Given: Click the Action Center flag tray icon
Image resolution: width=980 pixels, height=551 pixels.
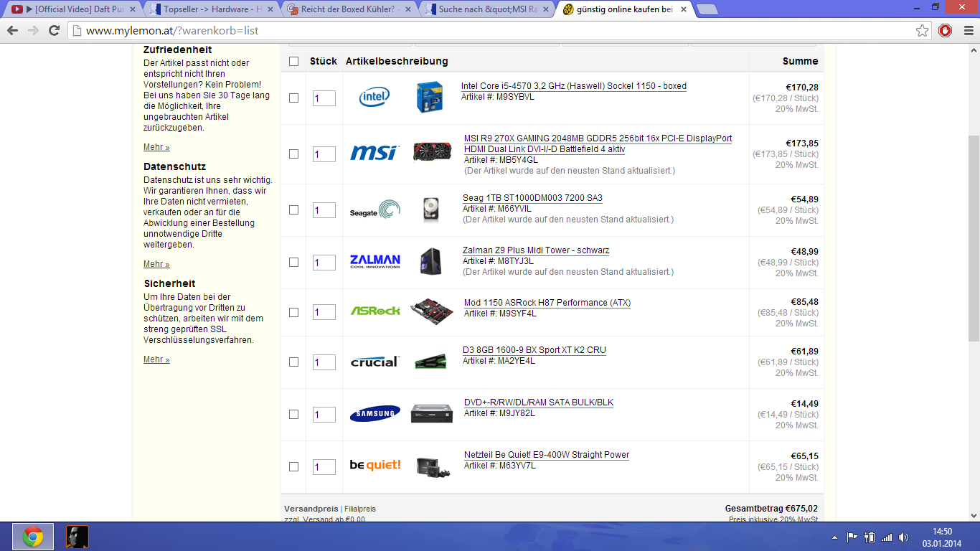Looking at the screenshot, I should (852, 537).
